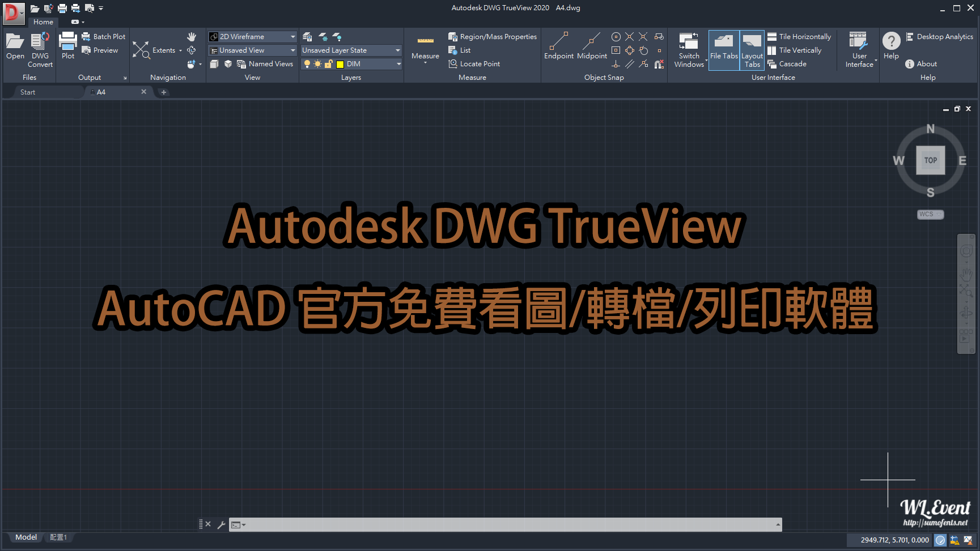The height and width of the screenshot is (551, 980).
Task: Toggle the Center object snap circle icon
Action: (x=616, y=37)
